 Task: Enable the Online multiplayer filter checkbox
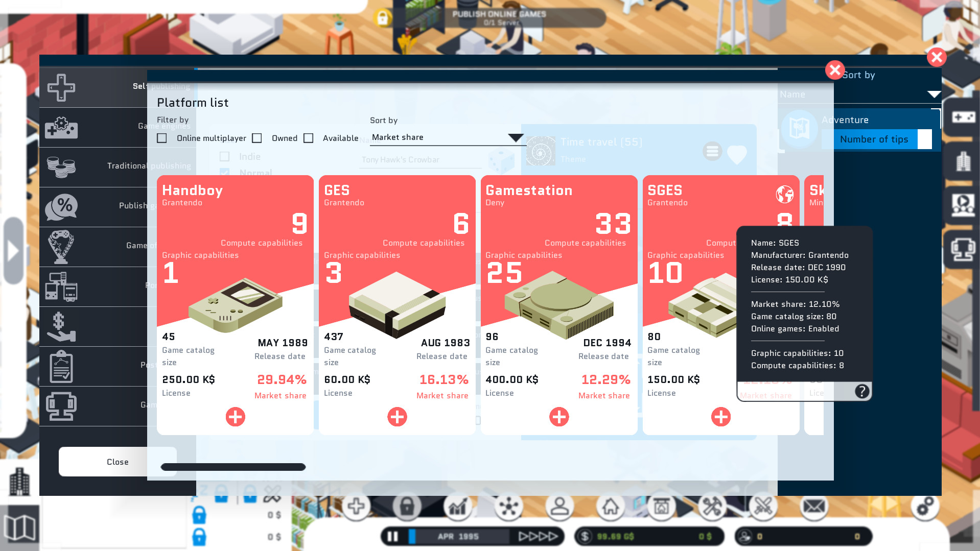coord(162,138)
